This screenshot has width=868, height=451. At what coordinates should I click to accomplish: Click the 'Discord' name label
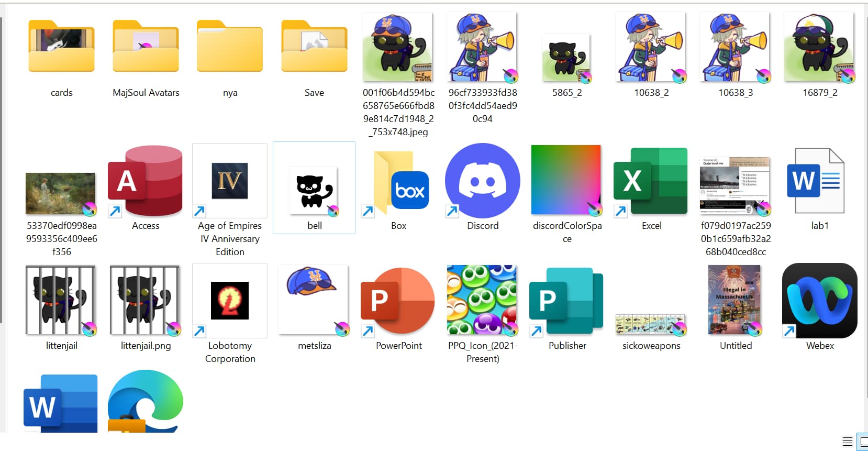click(x=483, y=226)
